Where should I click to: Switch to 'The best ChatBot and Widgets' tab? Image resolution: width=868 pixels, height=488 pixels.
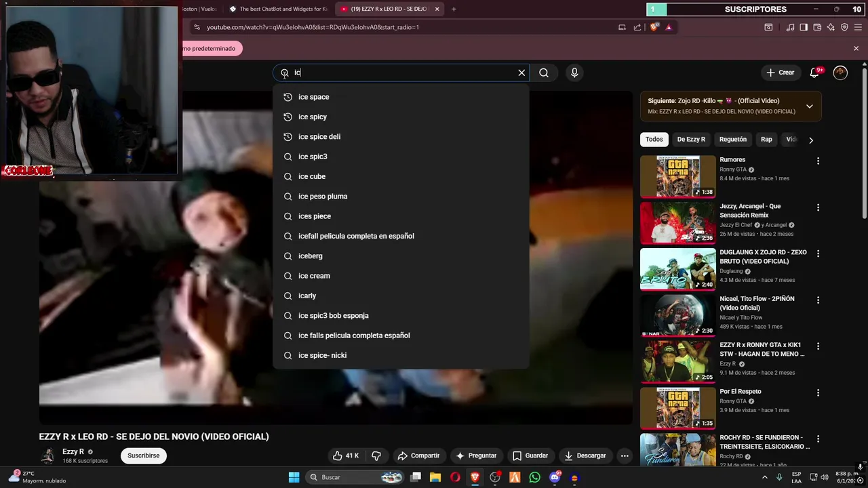pyautogui.click(x=278, y=9)
